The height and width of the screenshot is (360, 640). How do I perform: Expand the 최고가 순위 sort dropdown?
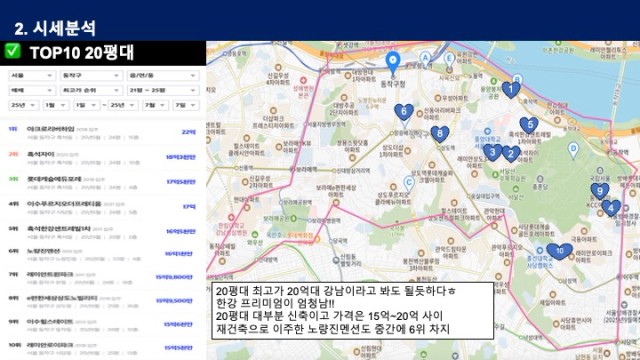91,90
